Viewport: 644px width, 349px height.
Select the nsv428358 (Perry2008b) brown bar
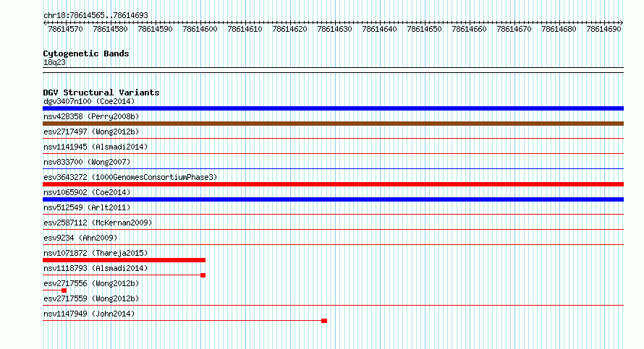tap(333, 124)
